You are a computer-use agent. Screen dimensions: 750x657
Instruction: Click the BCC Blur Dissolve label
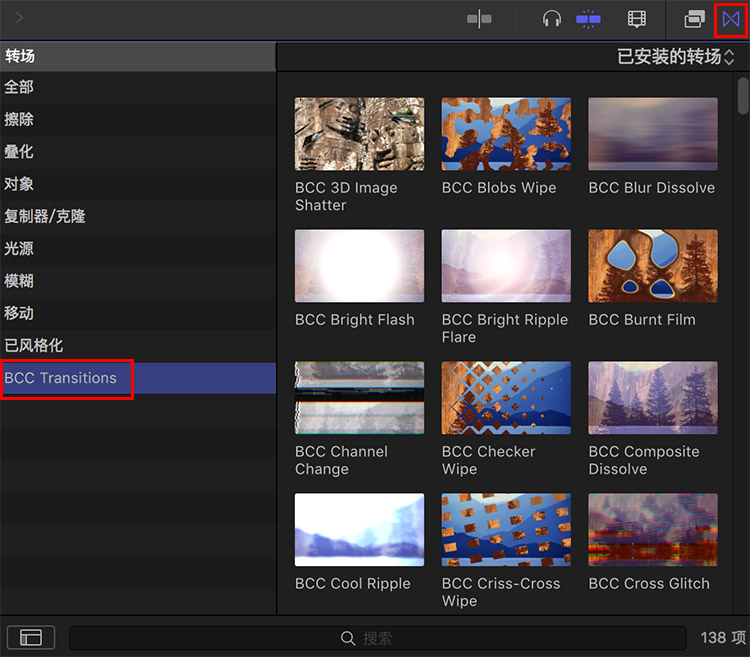tap(651, 188)
